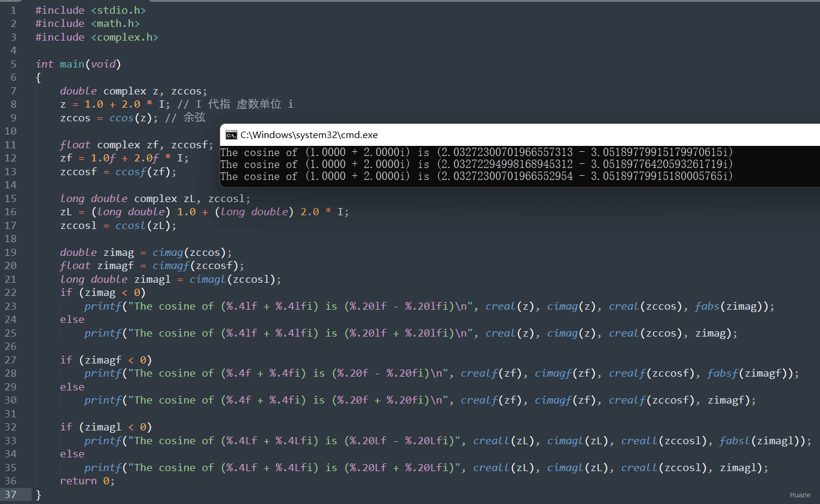Click line number 5 in the gutter
Image resolution: width=820 pixels, height=504 pixels.
(x=13, y=64)
